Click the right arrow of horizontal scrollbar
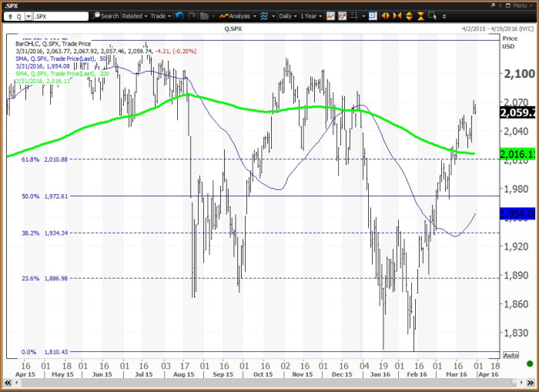This screenshot has width=539, height=392. point(522,382)
